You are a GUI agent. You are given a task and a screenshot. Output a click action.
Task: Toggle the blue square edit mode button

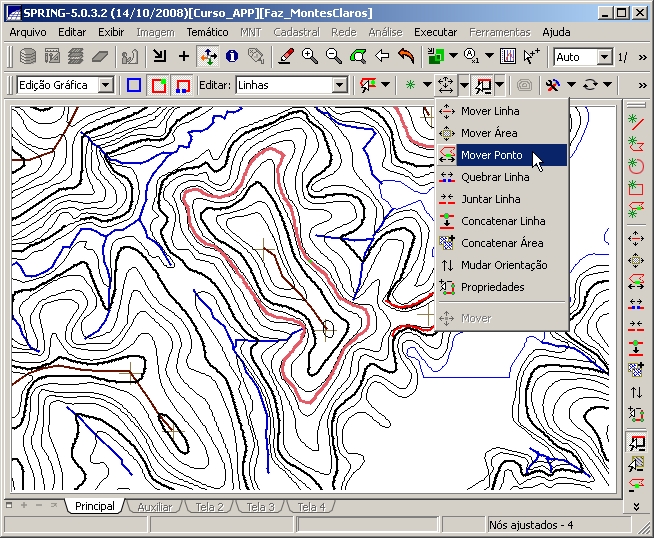134,86
